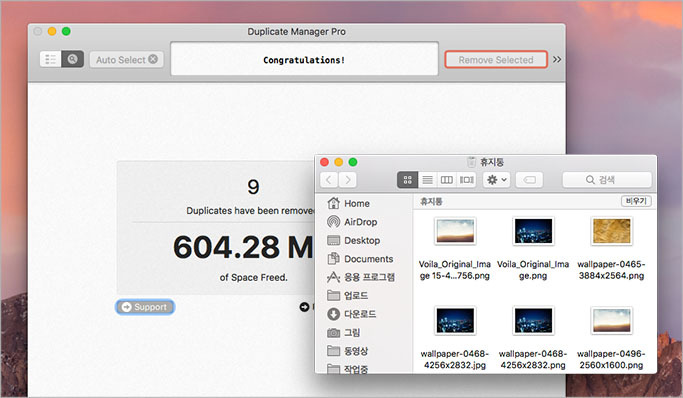Image resolution: width=683 pixels, height=398 pixels.
Task: Select the wallpaper-0468-4256x2832.png thumbnail
Action: pos(533,320)
